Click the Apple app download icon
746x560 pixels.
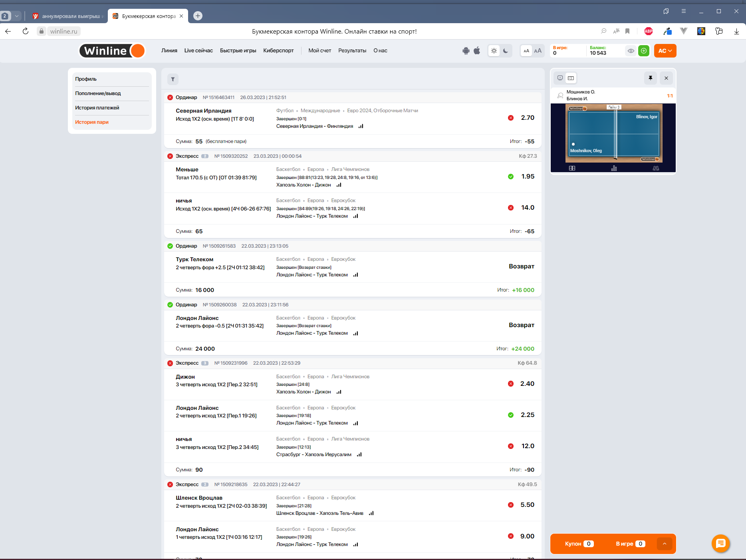coord(477,51)
